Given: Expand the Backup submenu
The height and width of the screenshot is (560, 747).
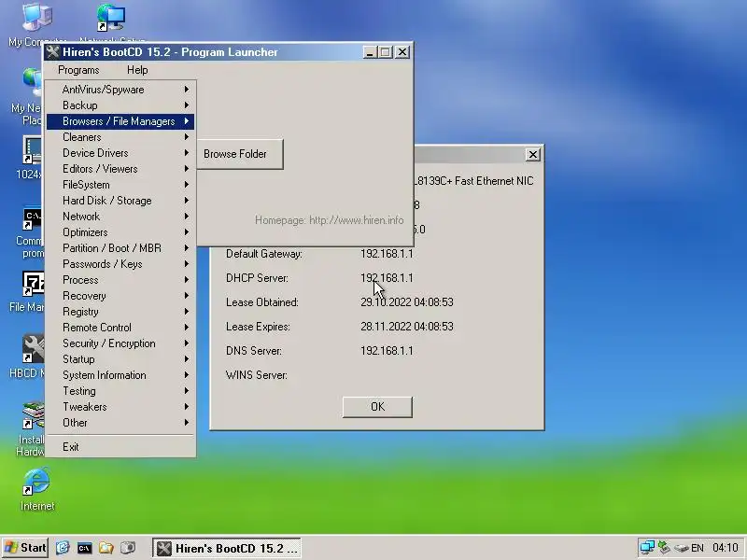Looking at the screenshot, I should coord(120,105).
